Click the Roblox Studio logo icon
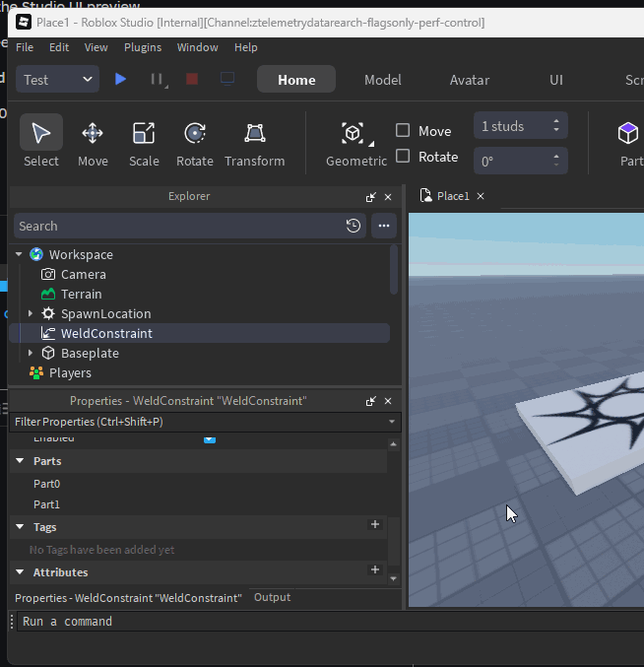 (24, 22)
